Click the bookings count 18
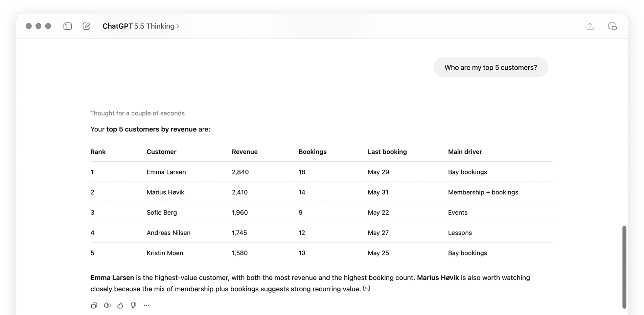The height and width of the screenshot is (315, 644). point(302,172)
